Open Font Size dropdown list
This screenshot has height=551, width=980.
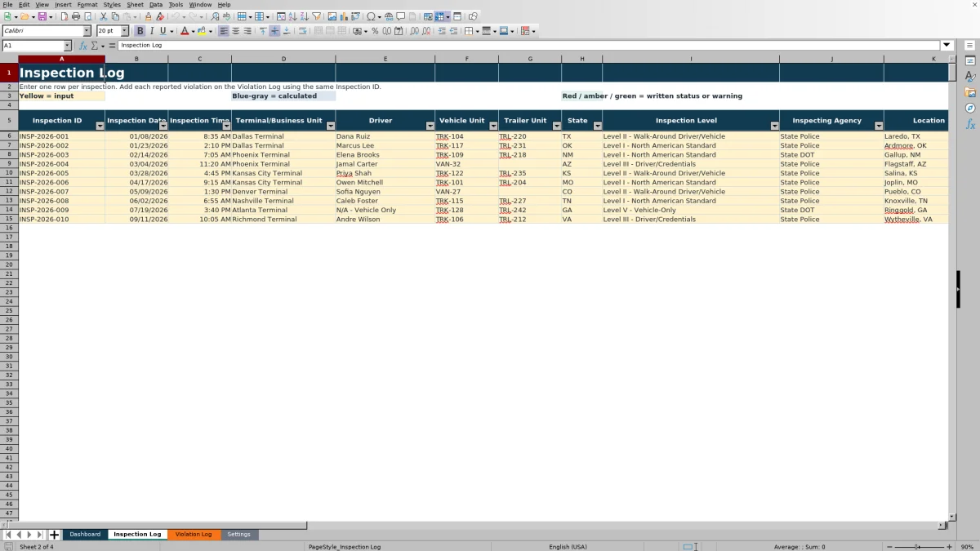(x=125, y=31)
